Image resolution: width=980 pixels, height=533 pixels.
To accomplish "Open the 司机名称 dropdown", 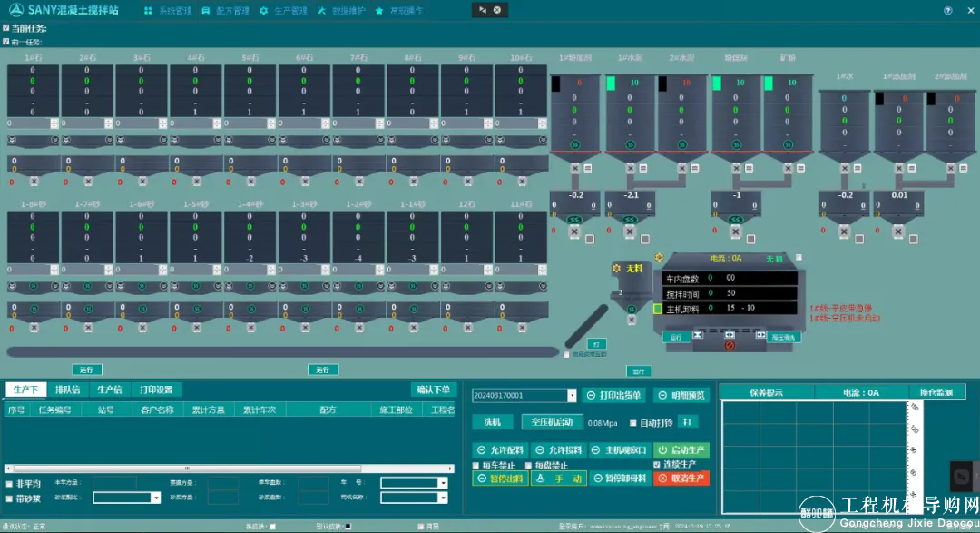I will [443, 498].
